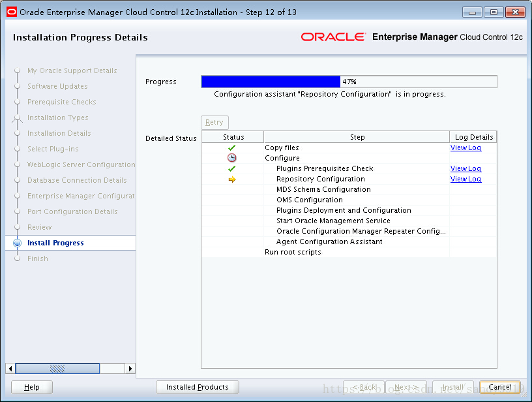Select the MDS Schema Configuration row

349,189
